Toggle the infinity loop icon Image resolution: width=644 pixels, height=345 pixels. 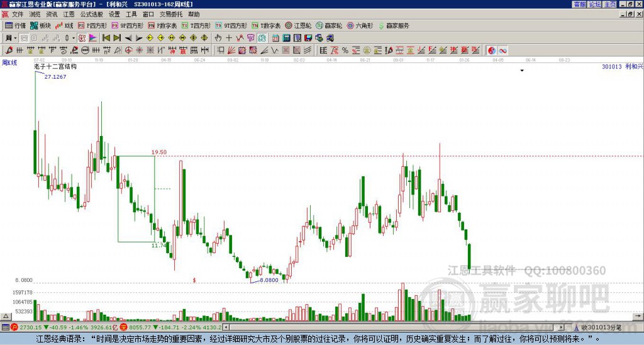(x=502, y=50)
